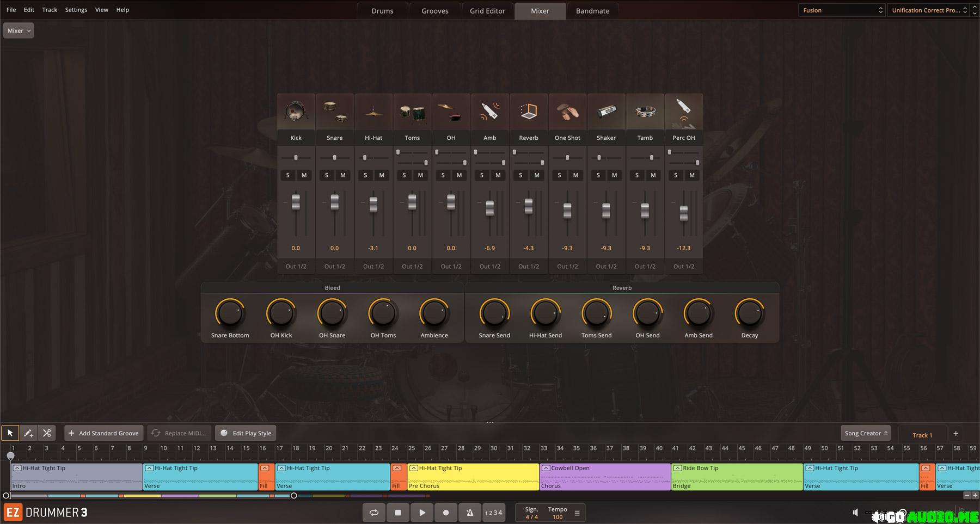Expand Chorus block Cowbell Open menu
Viewport: 980px width, 524px height.
pos(546,468)
